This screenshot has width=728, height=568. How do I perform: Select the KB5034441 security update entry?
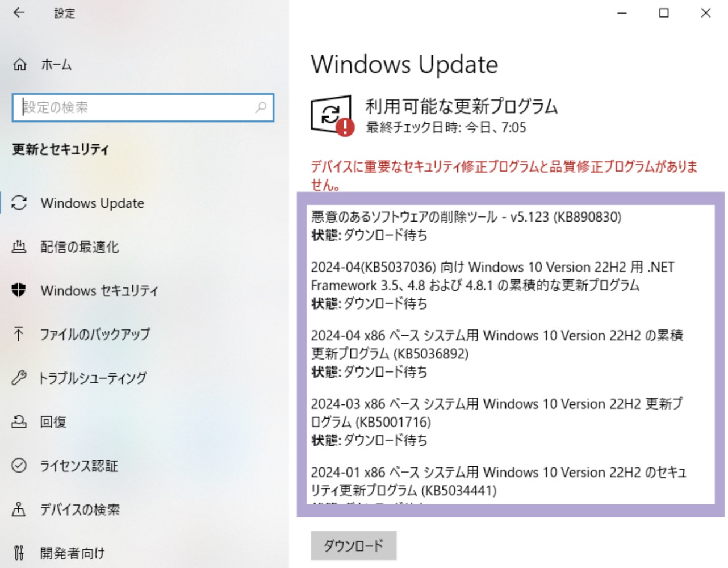point(499,481)
